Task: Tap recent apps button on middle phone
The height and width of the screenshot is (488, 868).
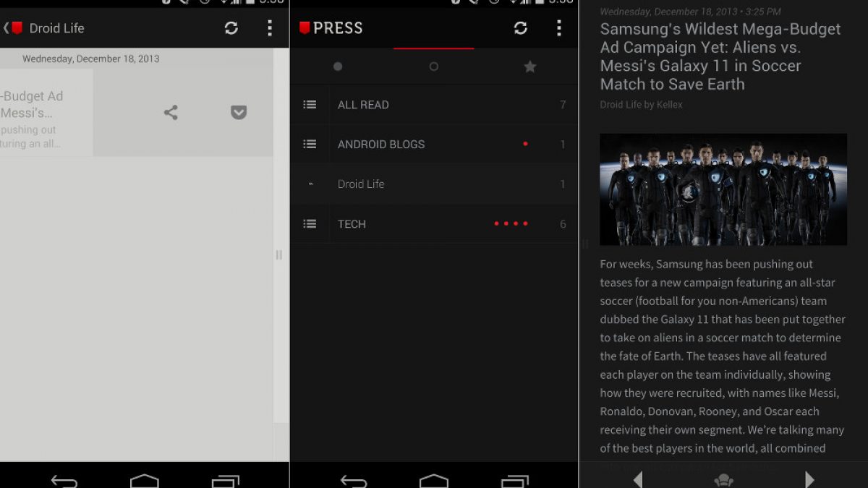Action: pos(514,481)
